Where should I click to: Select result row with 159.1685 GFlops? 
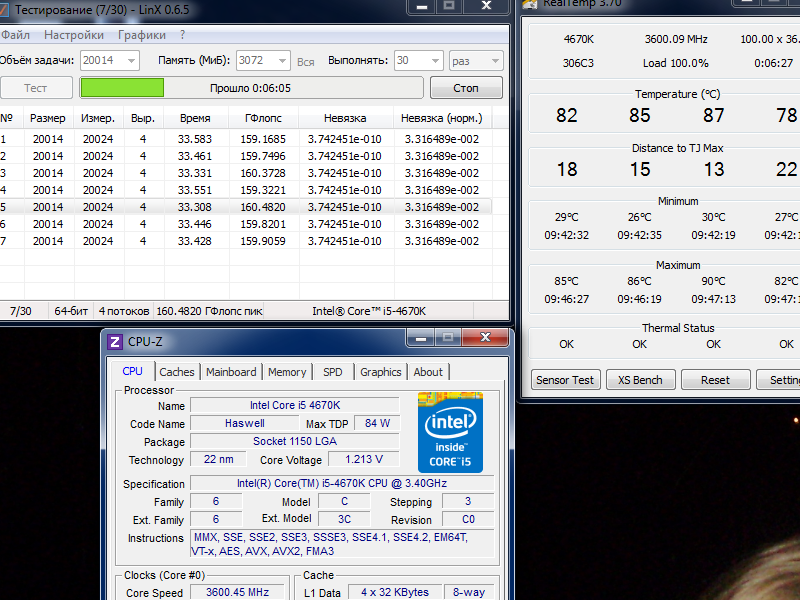point(245,139)
